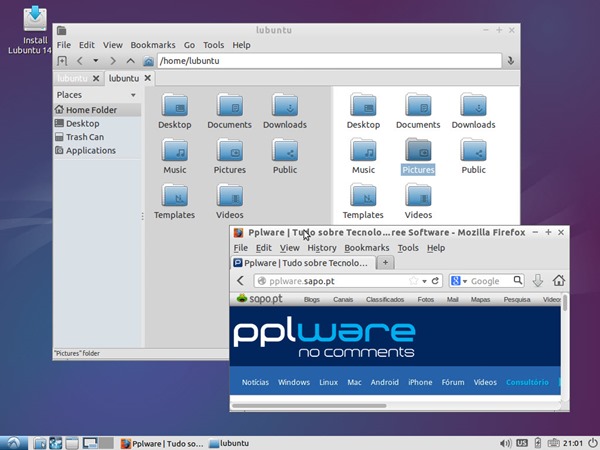Open the file manager View menu
The image size is (600, 450).
point(112,45)
